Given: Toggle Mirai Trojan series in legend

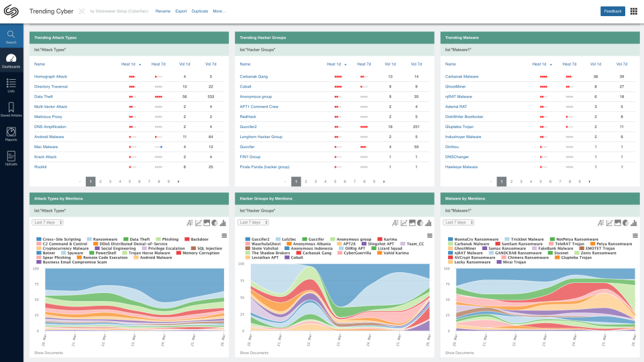Looking at the screenshot, I should tap(511, 262).
